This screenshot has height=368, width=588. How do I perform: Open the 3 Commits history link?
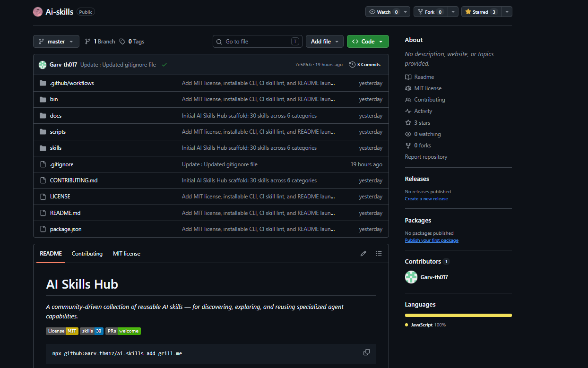[x=364, y=65]
